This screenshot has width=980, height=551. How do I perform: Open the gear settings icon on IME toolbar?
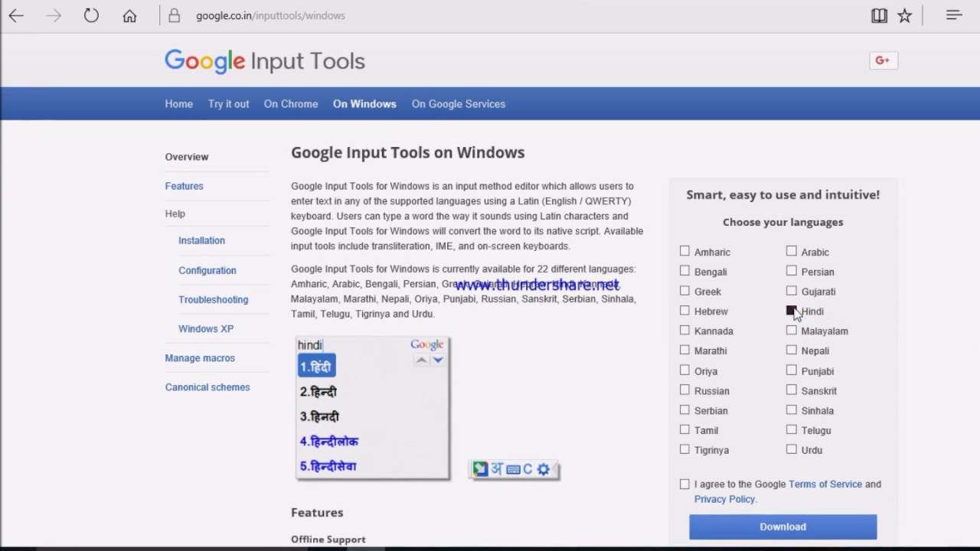(x=544, y=469)
